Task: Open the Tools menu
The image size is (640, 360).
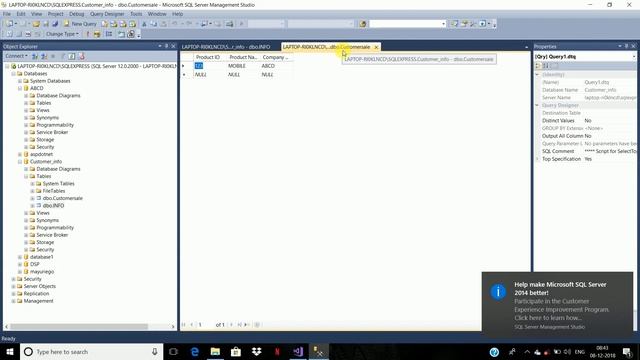Action: pos(136,14)
